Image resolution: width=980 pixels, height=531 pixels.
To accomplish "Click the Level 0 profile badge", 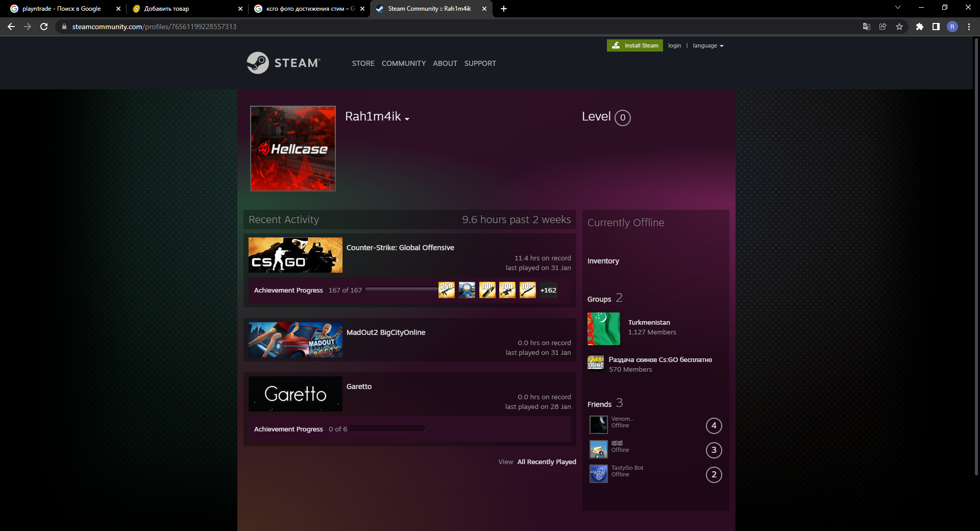I will point(622,117).
